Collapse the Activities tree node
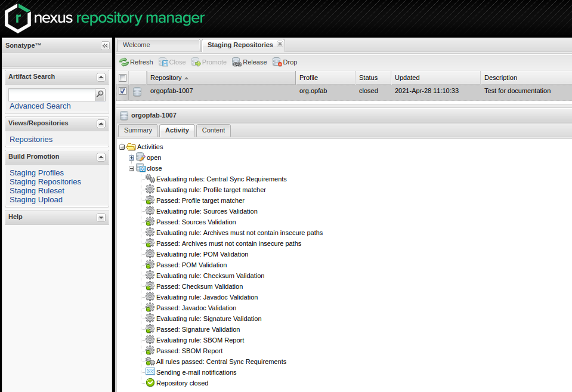The image size is (572, 392). (122, 147)
